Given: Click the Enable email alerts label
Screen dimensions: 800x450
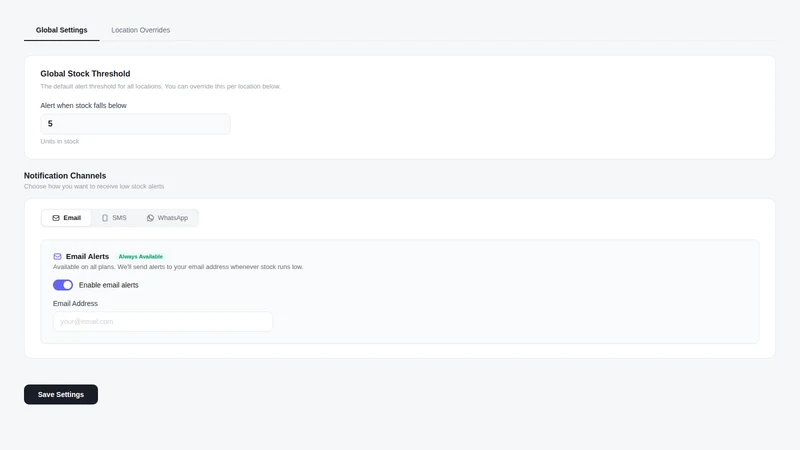Looking at the screenshot, I should (x=109, y=285).
